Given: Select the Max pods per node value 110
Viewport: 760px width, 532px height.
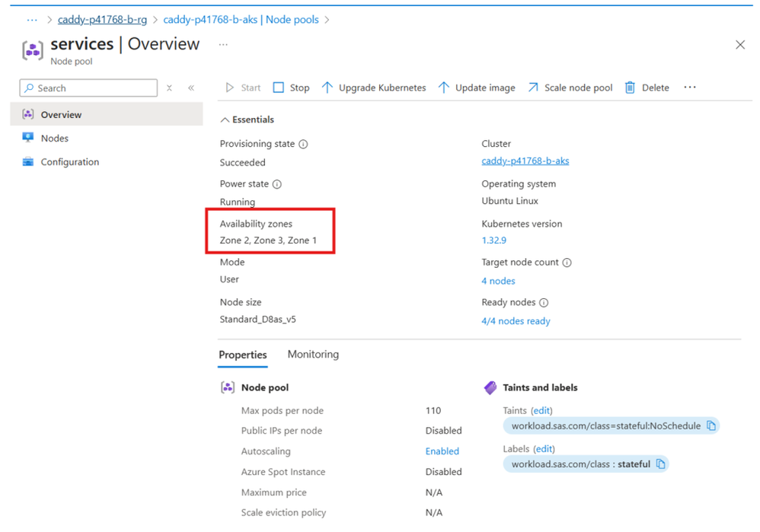Looking at the screenshot, I should 433,410.
